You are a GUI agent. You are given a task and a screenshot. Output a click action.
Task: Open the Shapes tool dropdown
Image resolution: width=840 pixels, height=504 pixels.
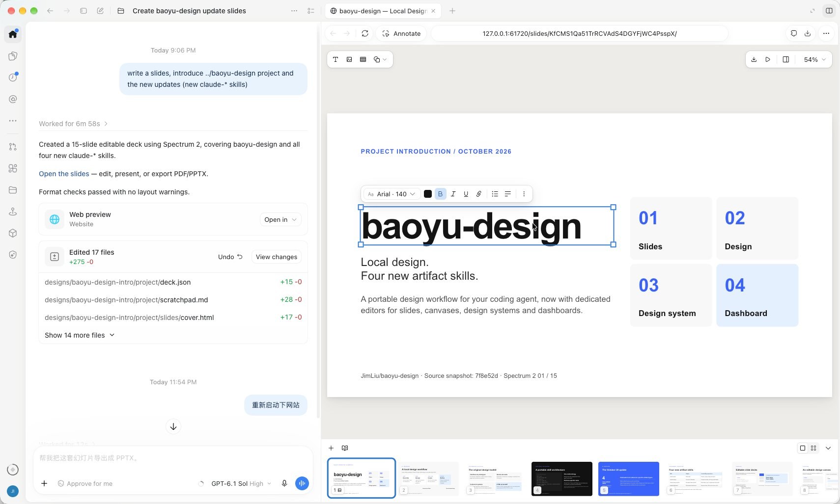(x=380, y=59)
